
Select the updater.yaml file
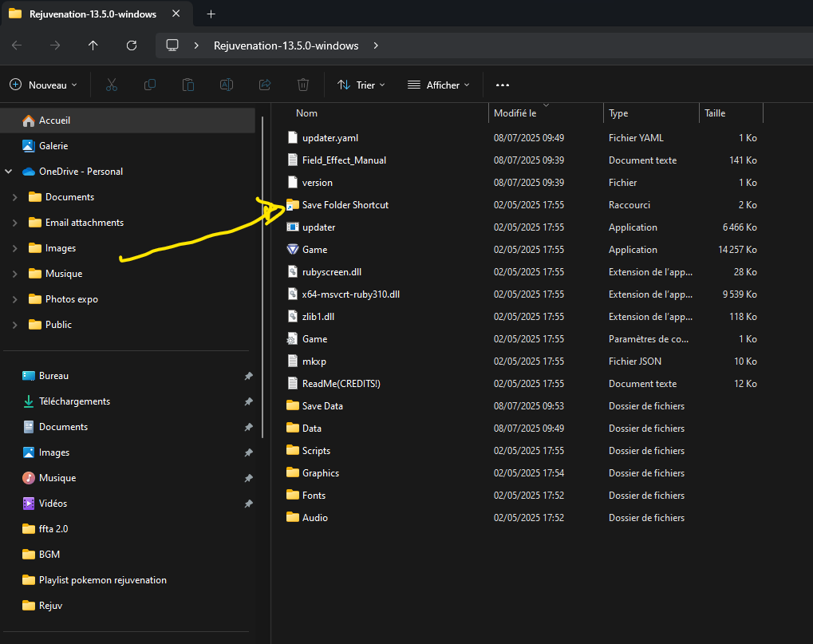click(330, 138)
